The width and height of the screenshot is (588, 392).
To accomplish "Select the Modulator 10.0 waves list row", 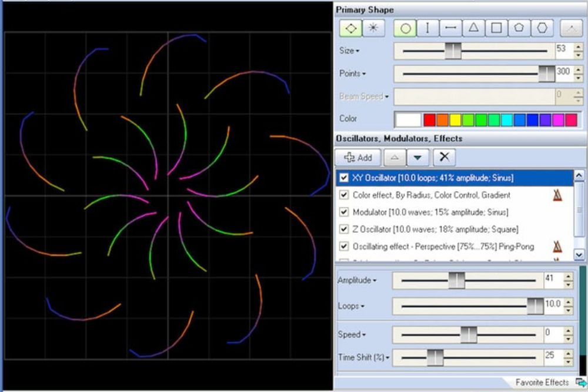I will [x=455, y=212].
